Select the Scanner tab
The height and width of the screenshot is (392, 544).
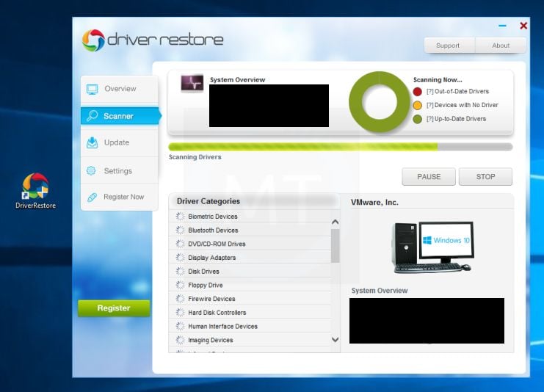(120, 116)
